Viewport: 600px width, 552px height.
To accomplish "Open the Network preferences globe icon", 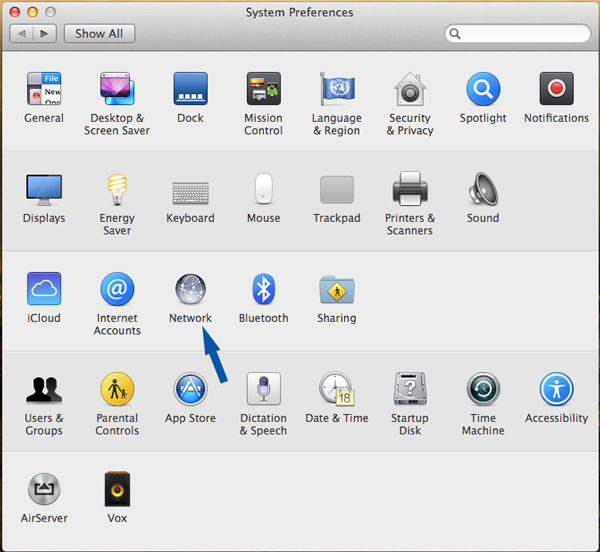I will 191,288.
